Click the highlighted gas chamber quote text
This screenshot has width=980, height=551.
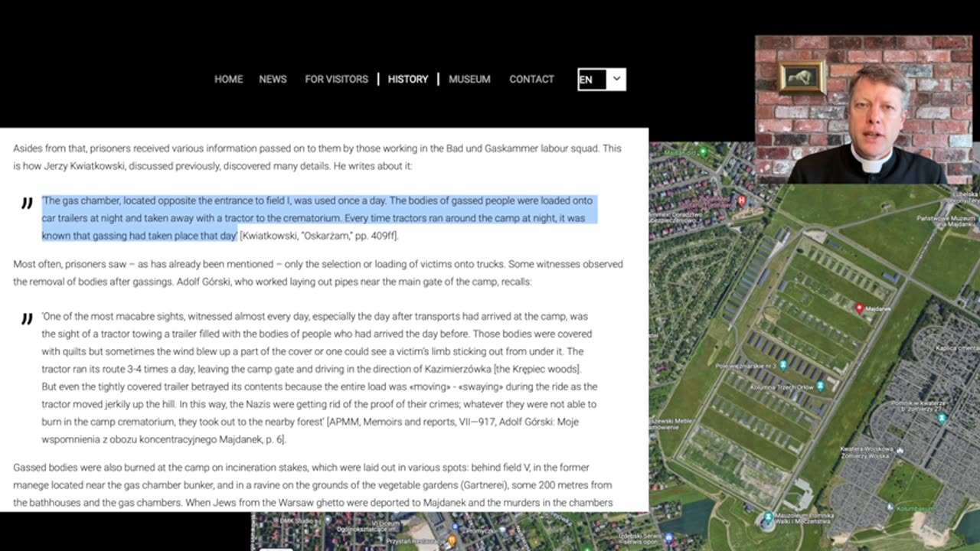click(x=318, y=218)
